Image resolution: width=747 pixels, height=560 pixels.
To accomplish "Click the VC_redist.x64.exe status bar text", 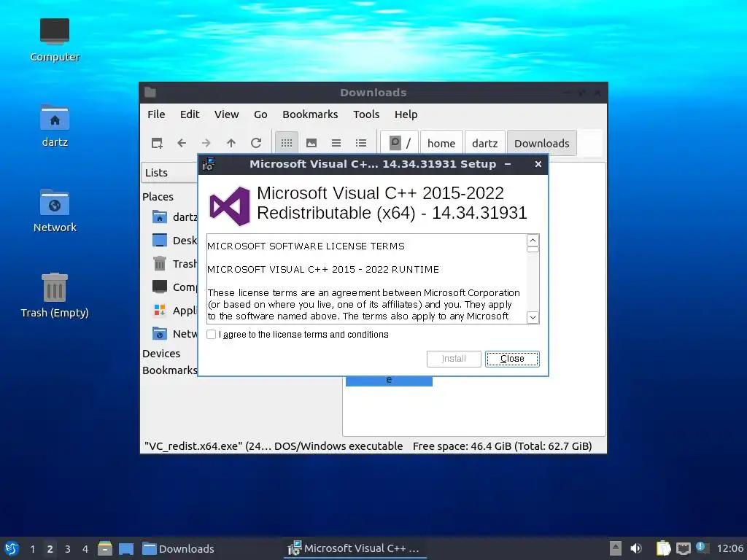I will [x=274, y=446].
